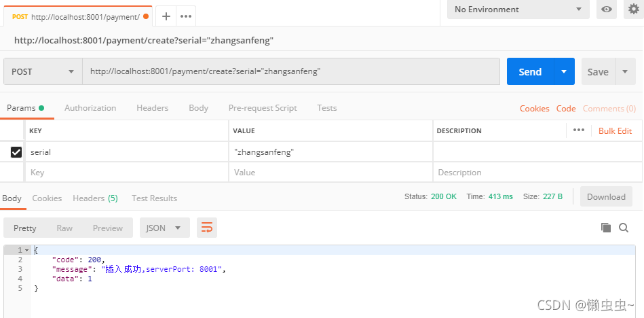Viewport: 644px width, 318px height.
Task: Switch to the Params tab
Action: (x=26, y=108)
